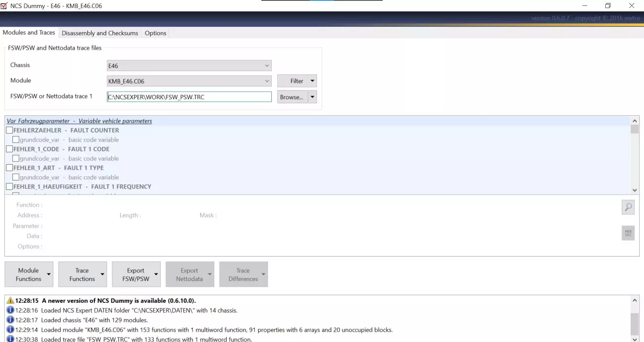The height and width of the screenshot is (342, 644).
Task: Click the Browse... button
Action: (x=292, y=97)
